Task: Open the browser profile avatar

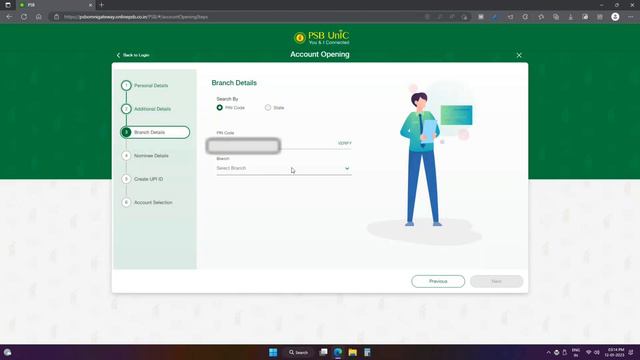Action: (615, 17)
